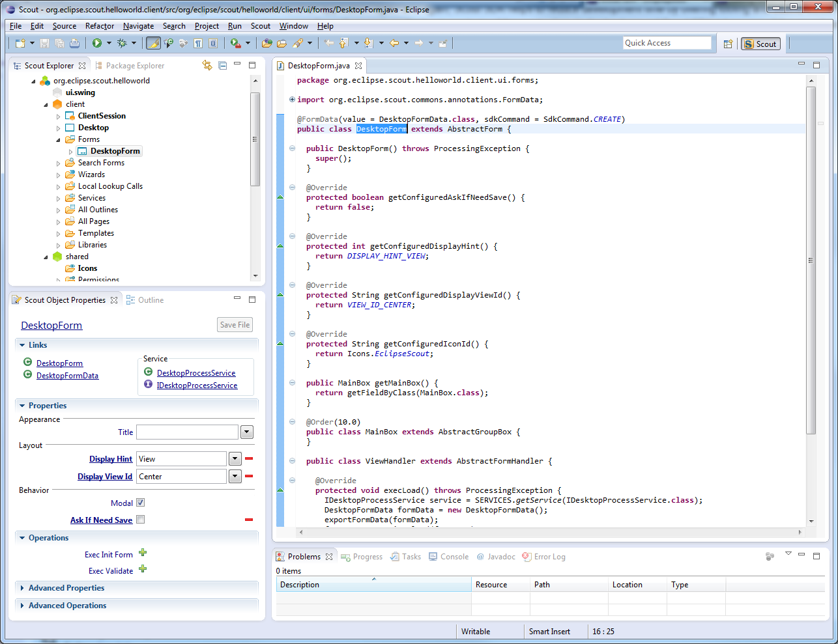Open the Display View Id dropdown arrow
The width and height of the screenshot is (838, 644).
pyautogui.click(x=235, y=477)
